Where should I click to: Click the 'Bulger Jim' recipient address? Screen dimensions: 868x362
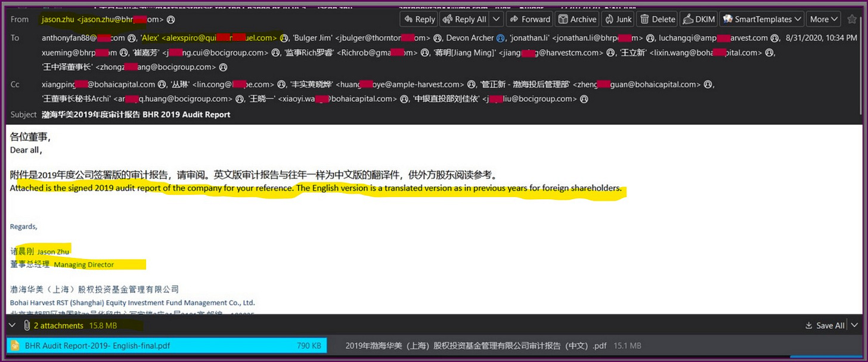tap(362, 38)
